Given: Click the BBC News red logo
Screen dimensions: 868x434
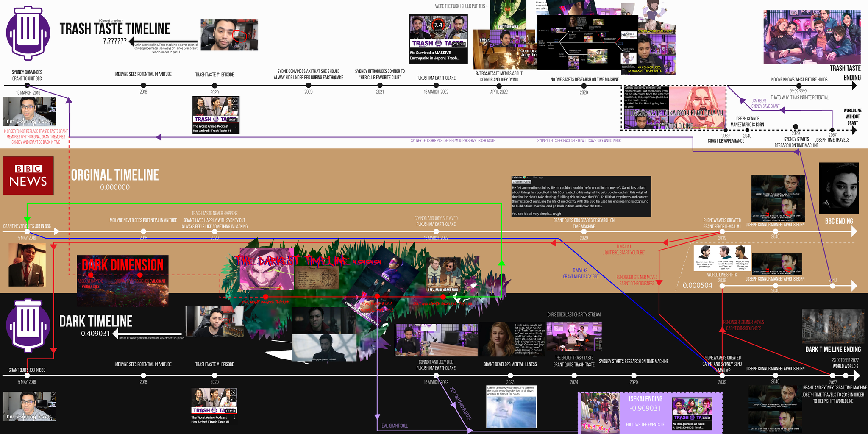Looking at the screenshot, I should click(28, 175).
